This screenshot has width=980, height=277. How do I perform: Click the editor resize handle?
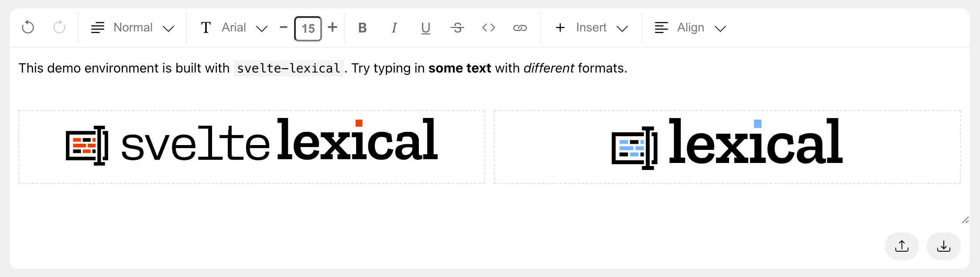tap(965, 220)
